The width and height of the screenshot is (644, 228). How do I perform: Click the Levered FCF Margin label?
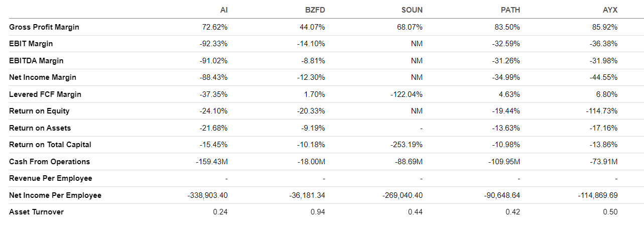click(x=45, y=94)
